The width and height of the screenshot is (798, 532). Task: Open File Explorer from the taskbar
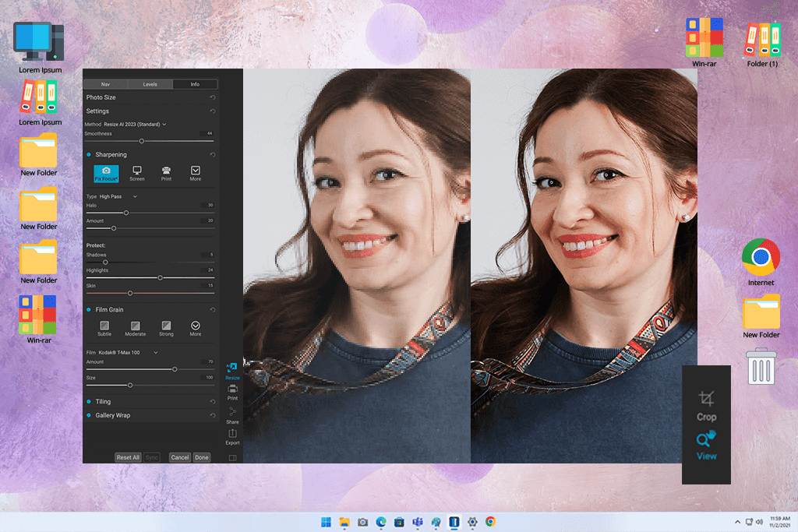344,522
